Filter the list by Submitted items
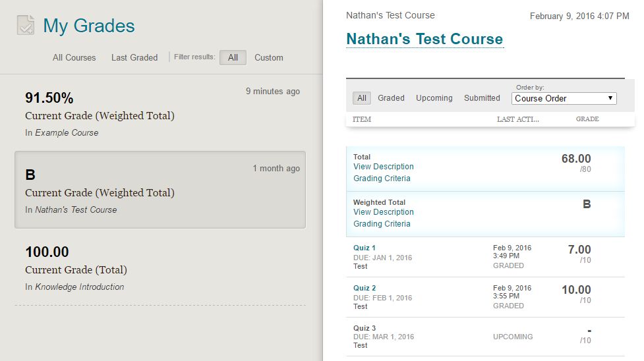The image size is (644, 361). tap(482, 98)
